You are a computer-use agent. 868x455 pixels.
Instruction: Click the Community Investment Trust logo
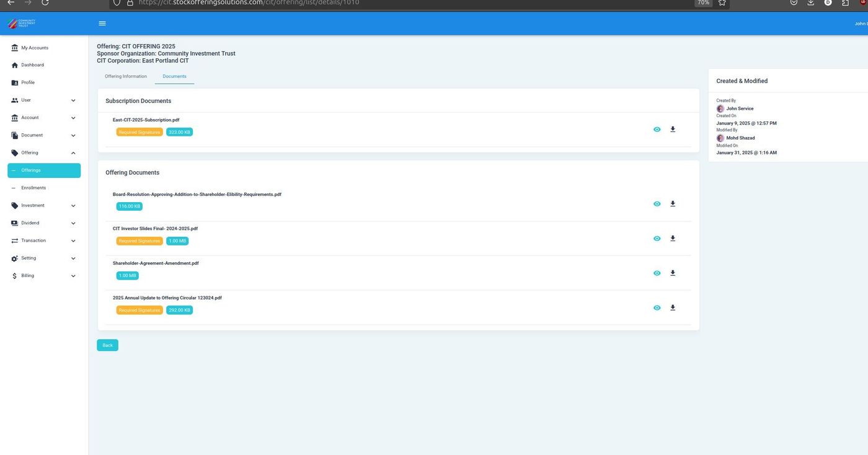(x=22, y=24)
